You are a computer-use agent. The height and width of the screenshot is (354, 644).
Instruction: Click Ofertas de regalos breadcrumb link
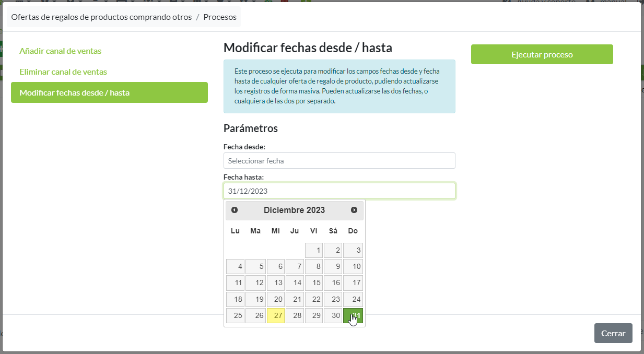coord(101,17)
